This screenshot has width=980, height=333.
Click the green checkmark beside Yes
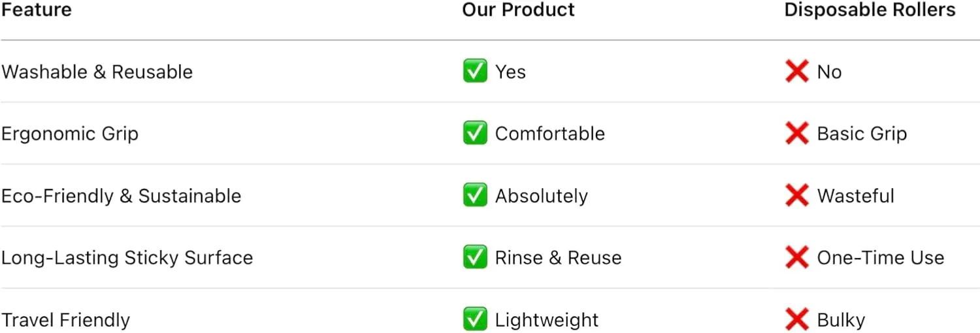pyautogui.click(x=475, y=71)
